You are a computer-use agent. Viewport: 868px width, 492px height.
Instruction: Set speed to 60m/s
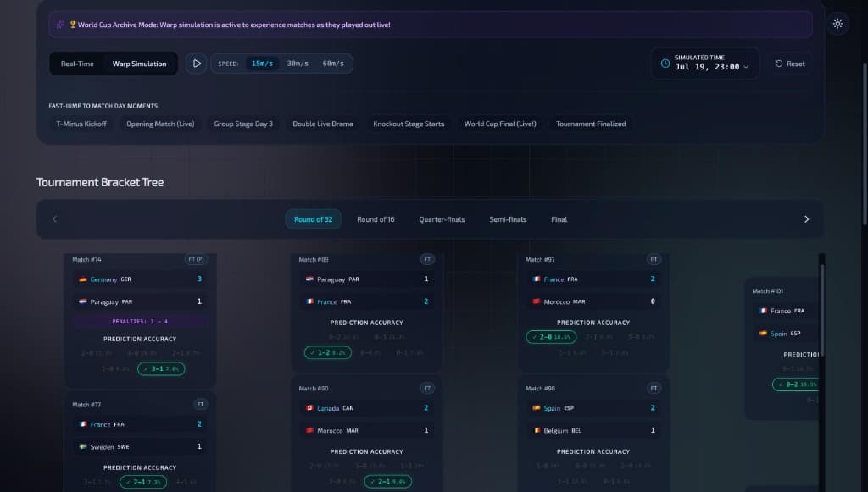[x=333, y=64]
